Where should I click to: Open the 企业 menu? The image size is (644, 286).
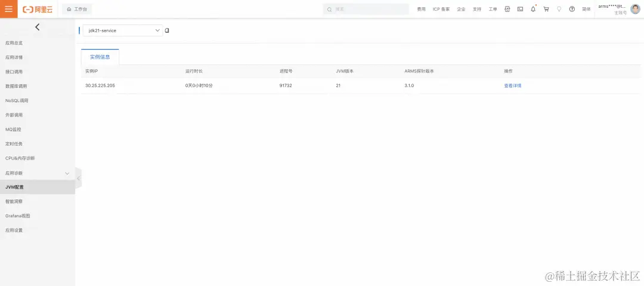point(461,9)
